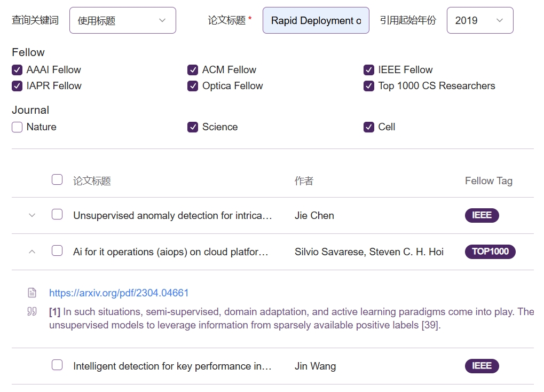Click the 论文标题 input field
Image resolution: width=544 pixels, height=392 pixels.
(x=316, y=21)
